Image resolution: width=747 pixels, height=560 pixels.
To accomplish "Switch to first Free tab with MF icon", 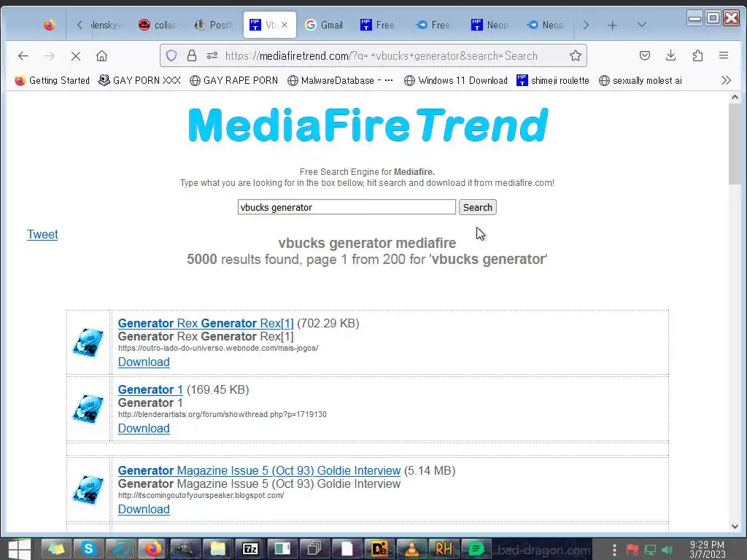I will pos(378,25).
